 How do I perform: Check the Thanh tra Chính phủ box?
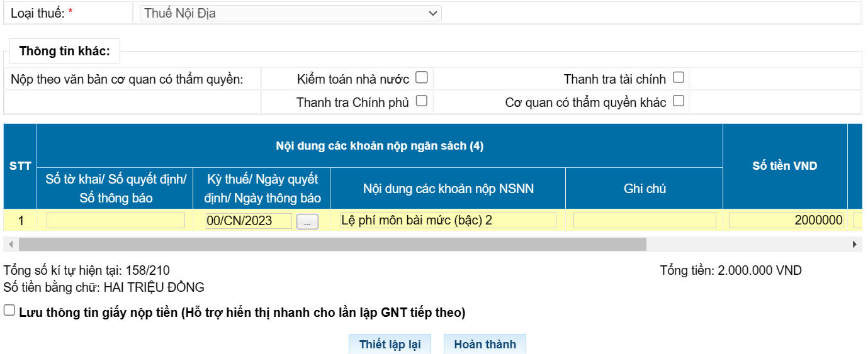[422, 101]
